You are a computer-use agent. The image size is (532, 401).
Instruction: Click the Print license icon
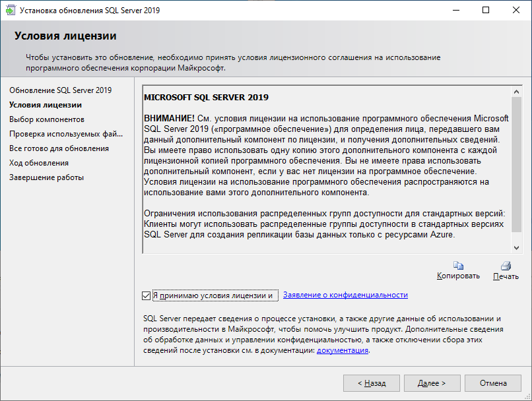[x=506, y=266]
